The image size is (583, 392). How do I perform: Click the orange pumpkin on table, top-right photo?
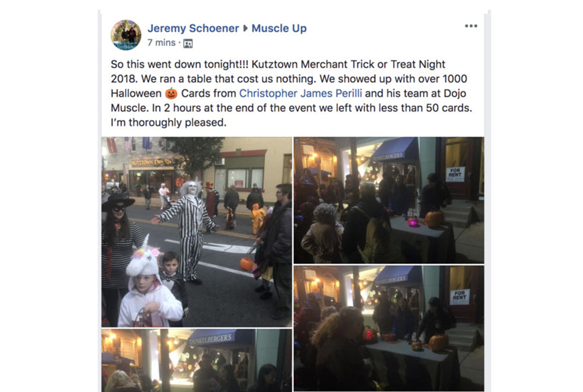point(434,219)
